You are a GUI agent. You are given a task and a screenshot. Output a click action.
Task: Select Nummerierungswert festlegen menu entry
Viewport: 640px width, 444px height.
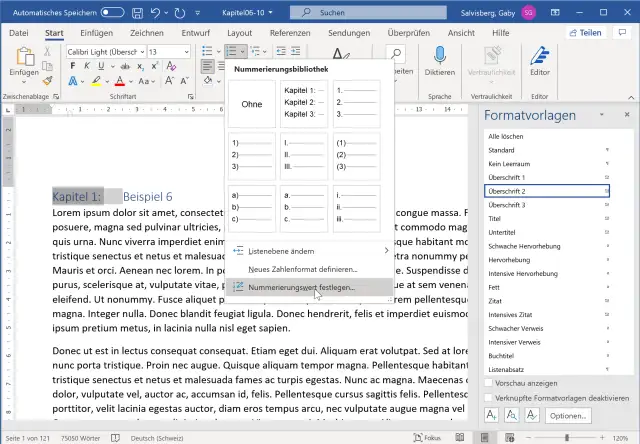click(300, 286)
